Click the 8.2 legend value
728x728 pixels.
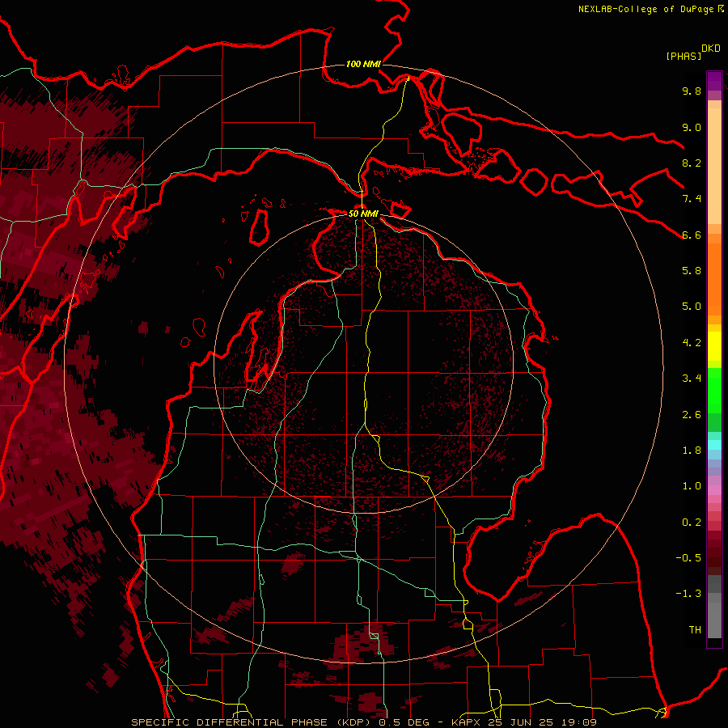tap(692, 163)
